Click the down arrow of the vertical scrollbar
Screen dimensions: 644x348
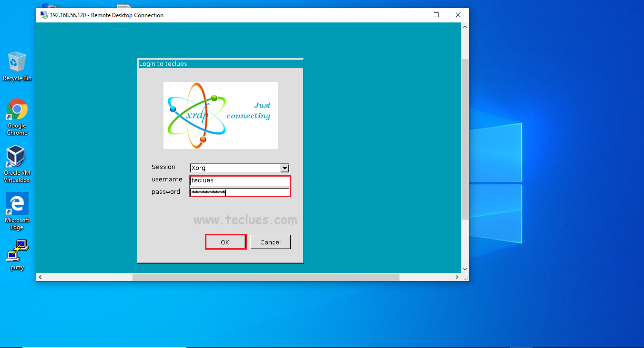[x=465, y=269]
